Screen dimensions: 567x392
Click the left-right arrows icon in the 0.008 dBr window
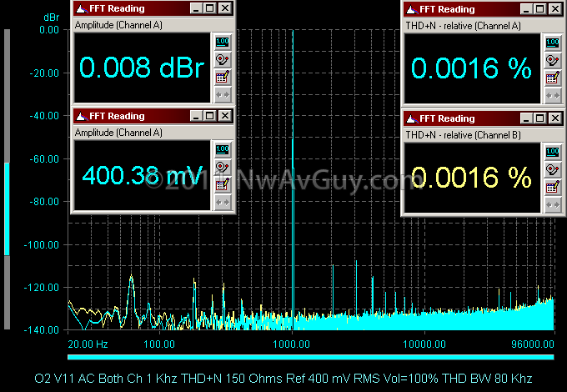point(223,95)
